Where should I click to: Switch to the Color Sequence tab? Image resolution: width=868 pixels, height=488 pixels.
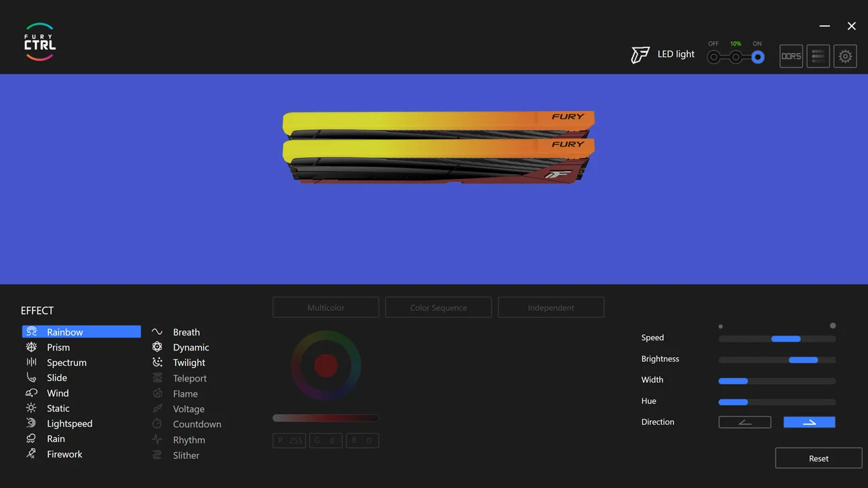(438, 307)
